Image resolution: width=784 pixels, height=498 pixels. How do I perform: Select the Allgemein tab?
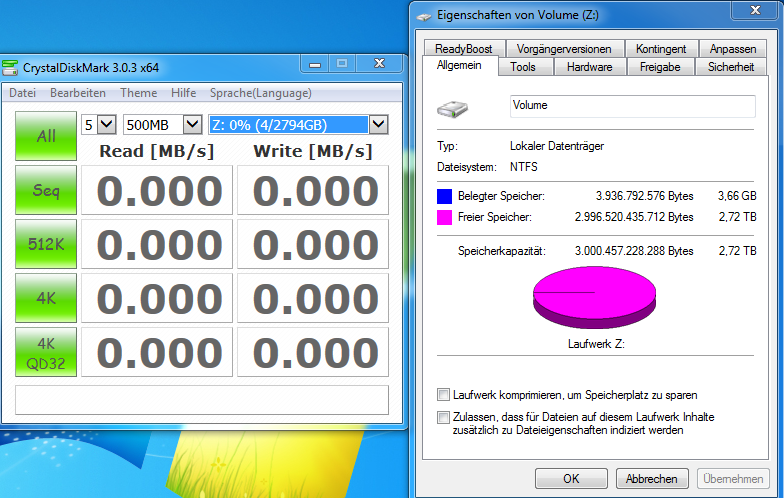tap(459, 65)
